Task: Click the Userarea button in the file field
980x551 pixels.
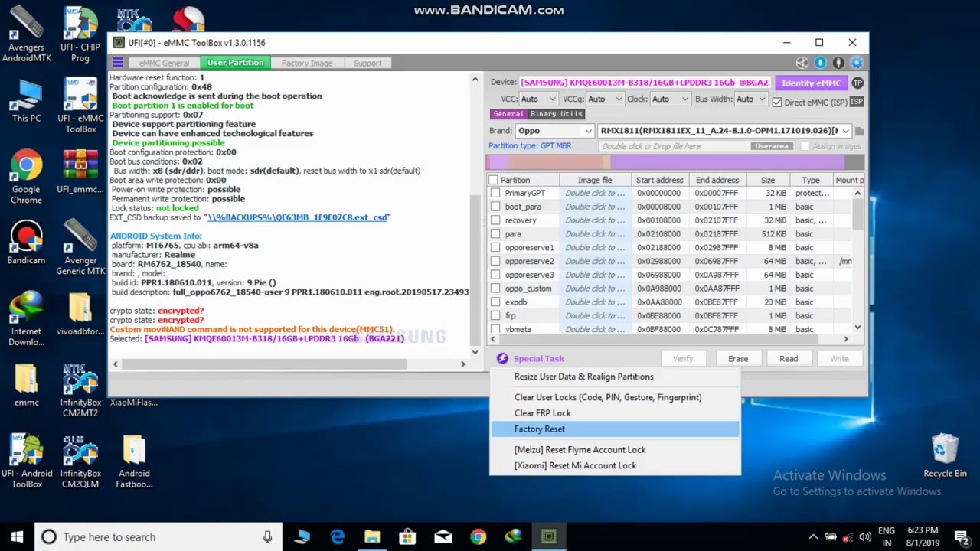Action: pyautogui.click(x=772, y=146)
